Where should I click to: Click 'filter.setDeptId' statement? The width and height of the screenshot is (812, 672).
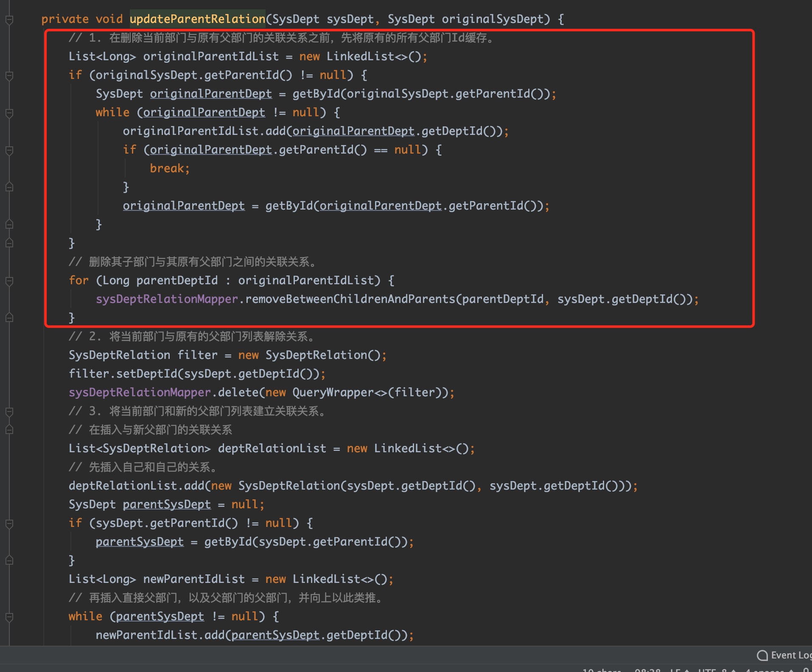tap(197, 374)
